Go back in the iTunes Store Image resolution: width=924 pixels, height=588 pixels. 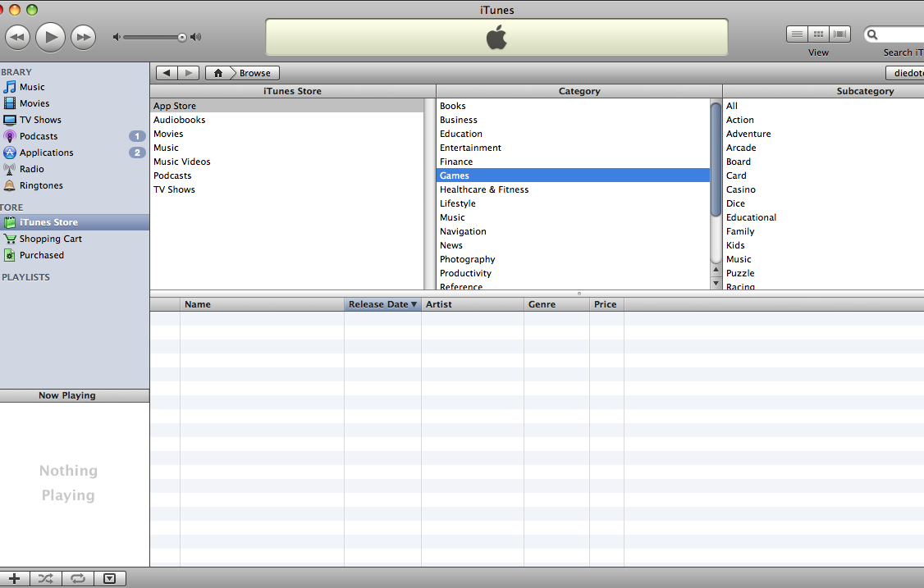tap(167, 73)
